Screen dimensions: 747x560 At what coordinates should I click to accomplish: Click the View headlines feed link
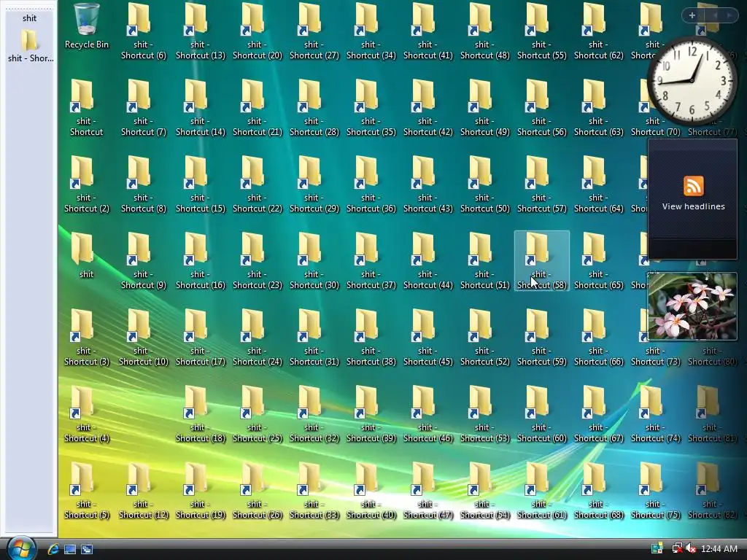pos(693,206)
